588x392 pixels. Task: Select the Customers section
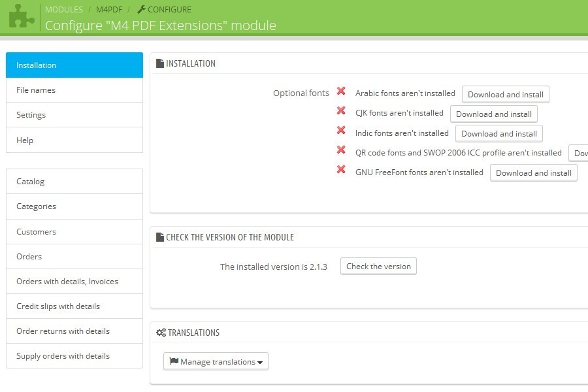coord(74,231)
